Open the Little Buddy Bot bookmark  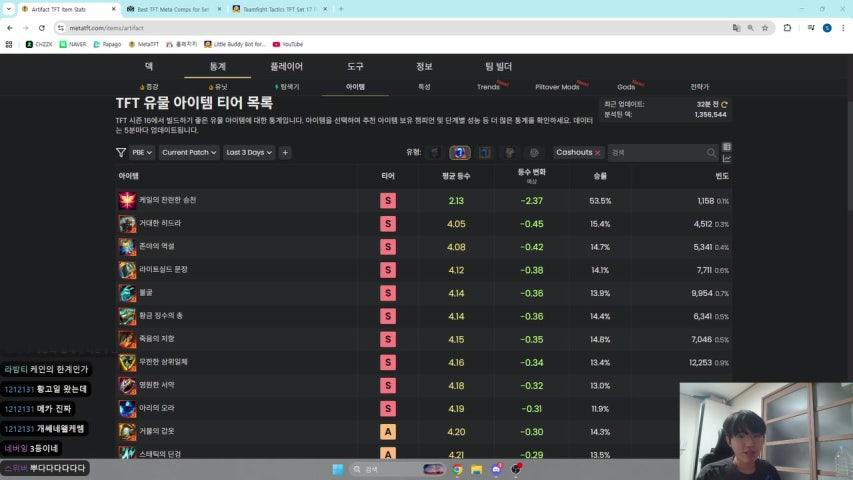point(234,44)
